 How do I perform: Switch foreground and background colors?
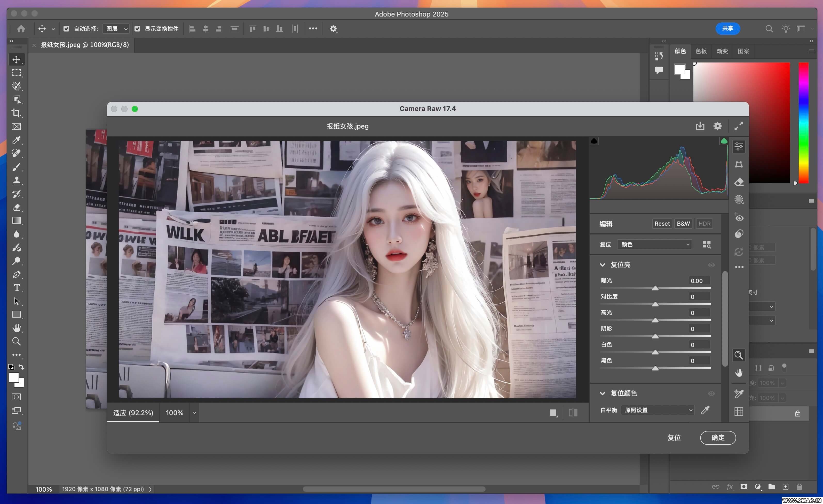(x=21, y=367)
